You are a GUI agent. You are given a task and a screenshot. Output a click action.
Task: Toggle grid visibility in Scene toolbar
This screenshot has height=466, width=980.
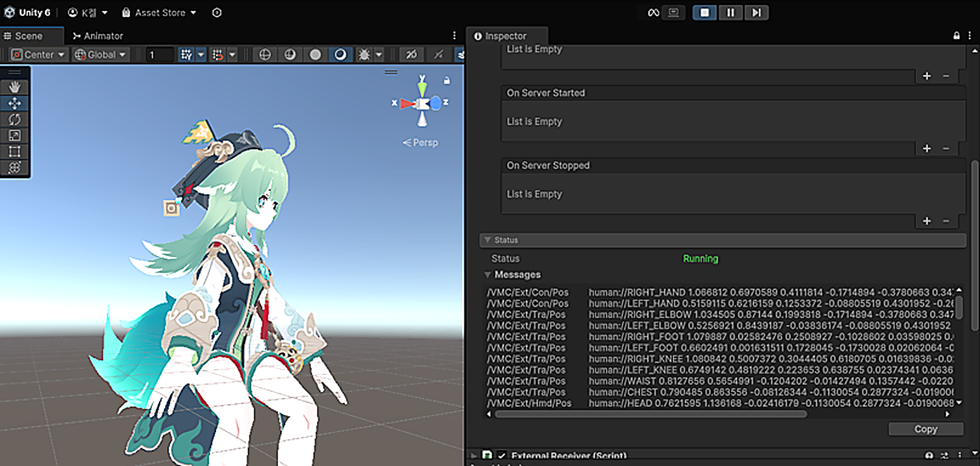point(186,55)
